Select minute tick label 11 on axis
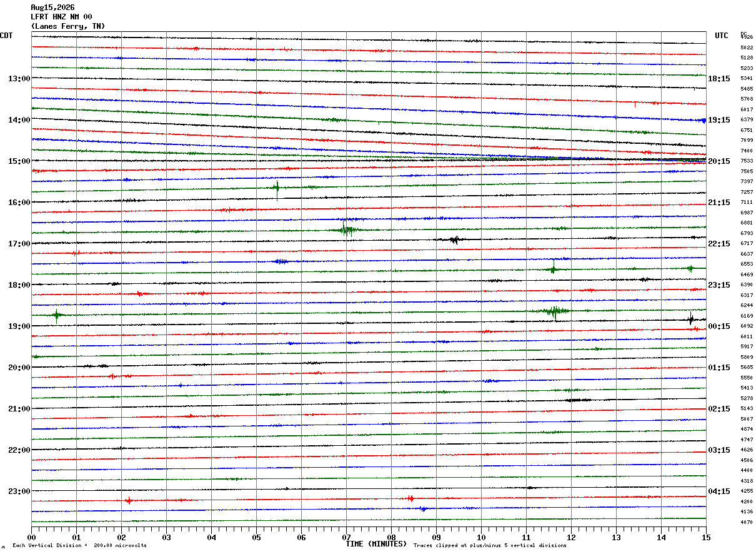Image resolution: width=756 pixels, height=554 pixels. click(526, 537)
